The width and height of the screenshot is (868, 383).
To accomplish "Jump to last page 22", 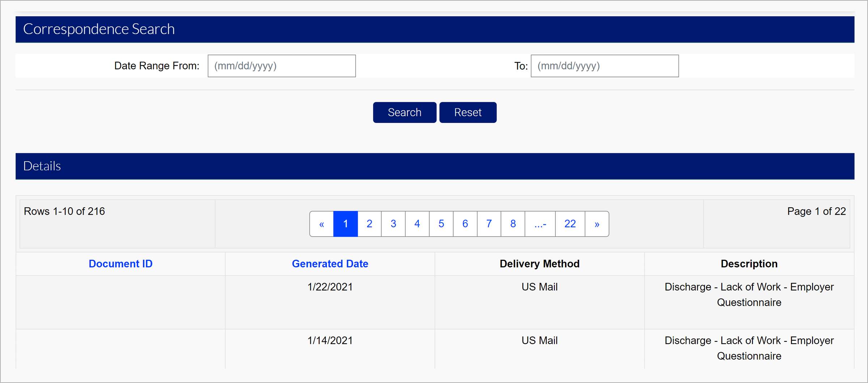I will pos(570,224).
